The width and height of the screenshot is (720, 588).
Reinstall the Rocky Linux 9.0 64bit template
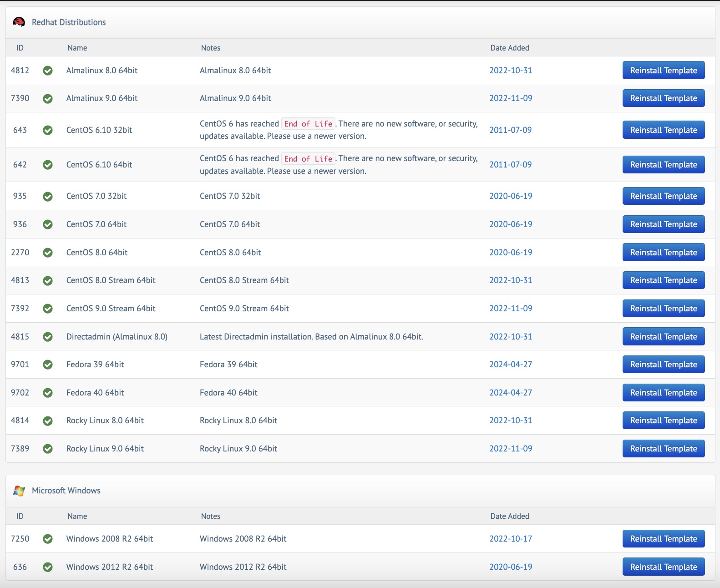(x=664, y=448)
